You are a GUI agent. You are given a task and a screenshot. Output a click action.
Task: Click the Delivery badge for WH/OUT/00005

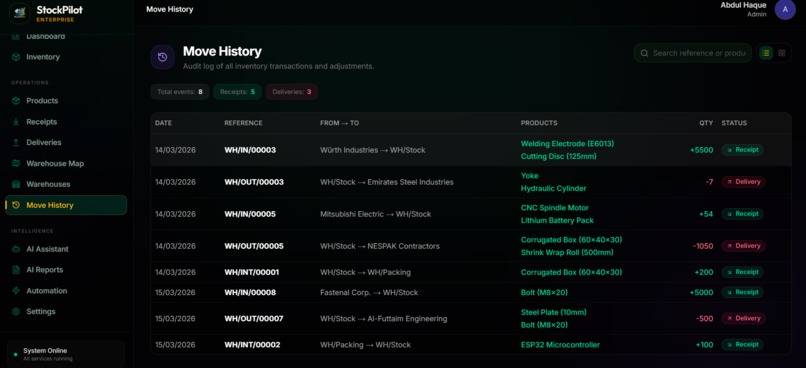point(743,246)
